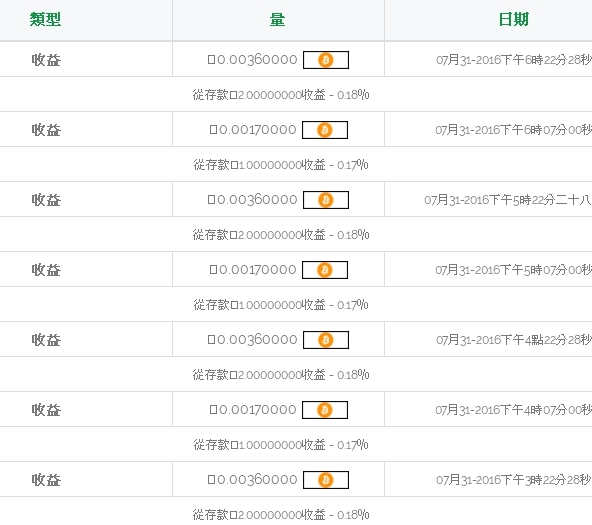This screenshot has height=525, width=592.
Task: Sort by the 類型 column header
Action: pos(45,19)
